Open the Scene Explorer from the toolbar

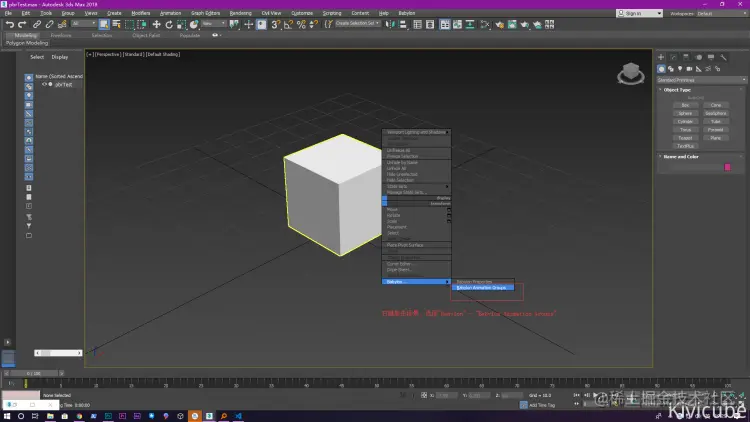point(418,24)
